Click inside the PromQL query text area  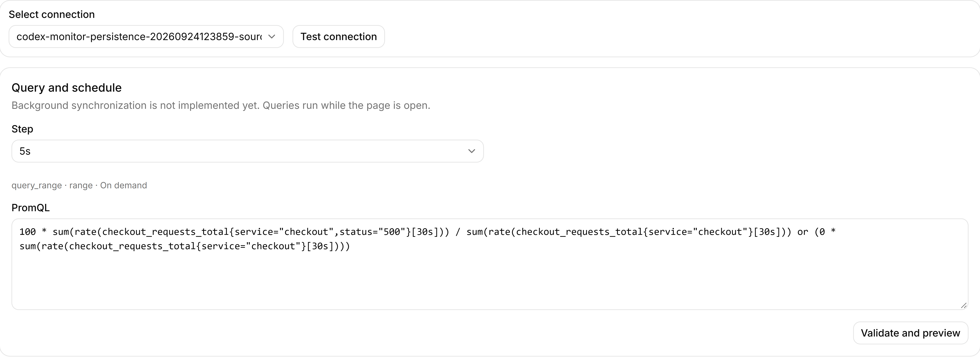pyautogui.click(x=490, y=264)
